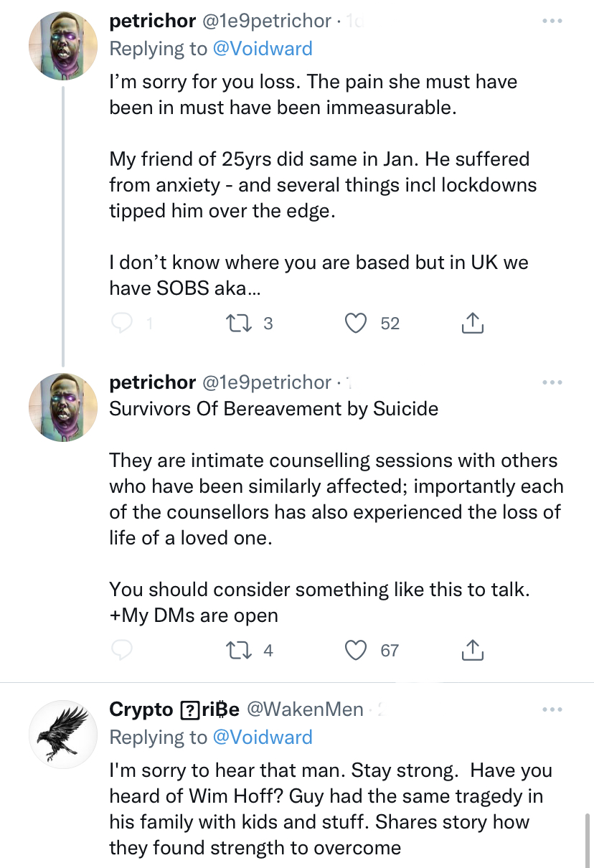The image size is (594, 868).
Task: Reply to petrichor's first tweet
Action: 123,324
